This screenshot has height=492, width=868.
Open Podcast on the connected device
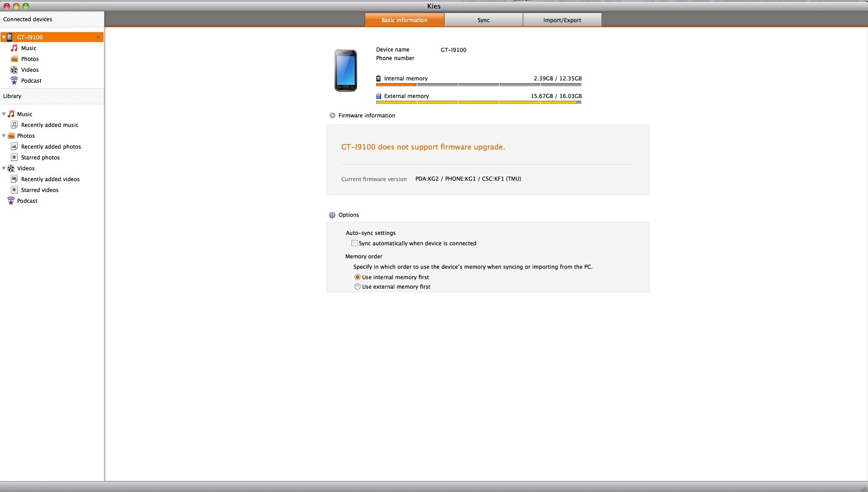(31, 81)
